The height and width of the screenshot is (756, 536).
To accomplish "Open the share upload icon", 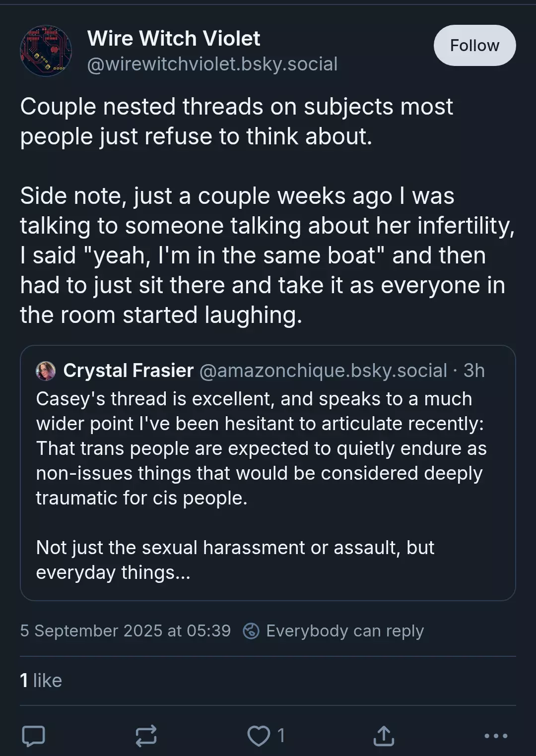I will pos(384,736).
